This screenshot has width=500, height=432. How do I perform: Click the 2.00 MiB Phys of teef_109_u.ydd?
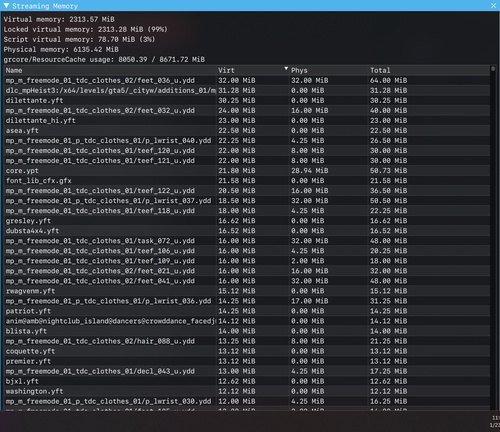308,261
